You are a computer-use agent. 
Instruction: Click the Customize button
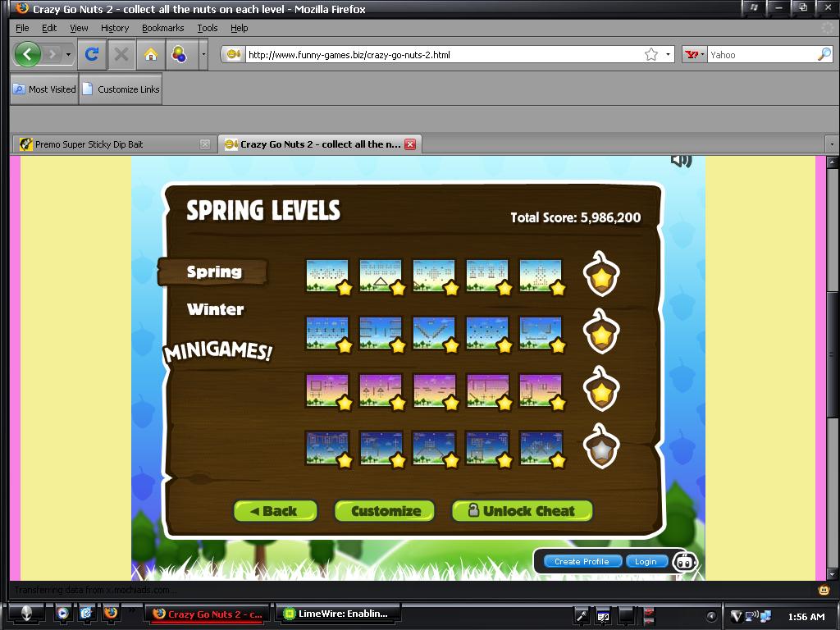point(385,511)
